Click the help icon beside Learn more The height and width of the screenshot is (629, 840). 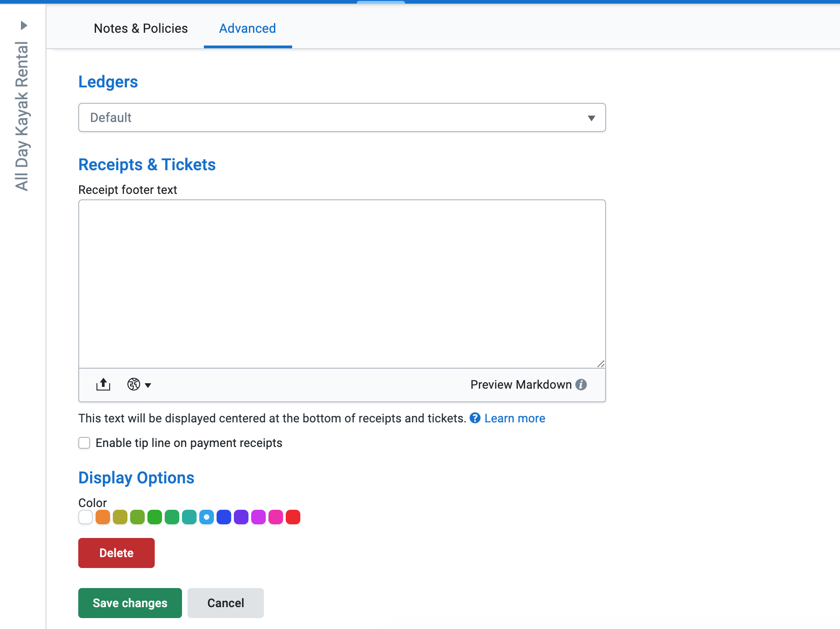tap(475, 418)
